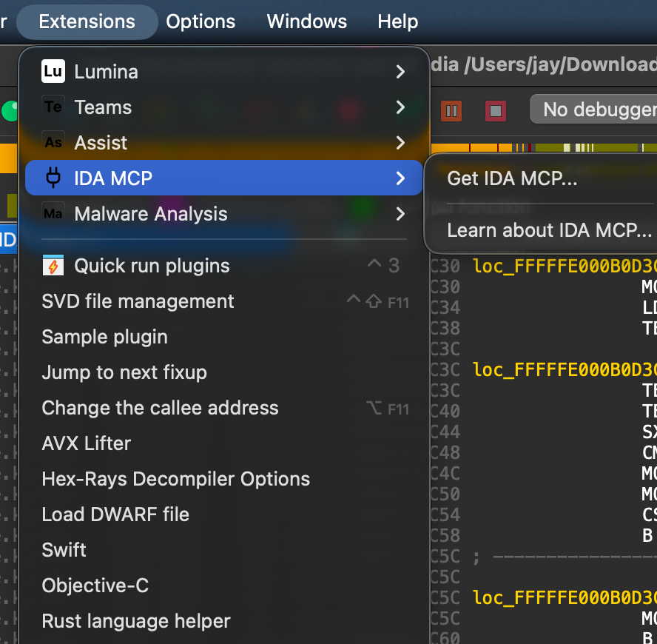The height and width of the screenshot is (644, 657).
Task: Run the Sample plugin entry
Action: coord(223,337)
